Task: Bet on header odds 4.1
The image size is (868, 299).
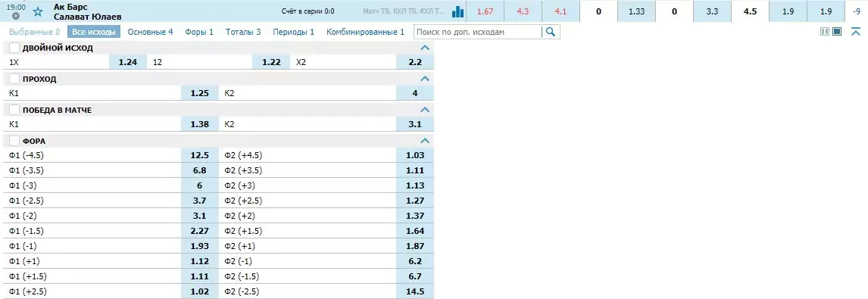Action: 560,11
